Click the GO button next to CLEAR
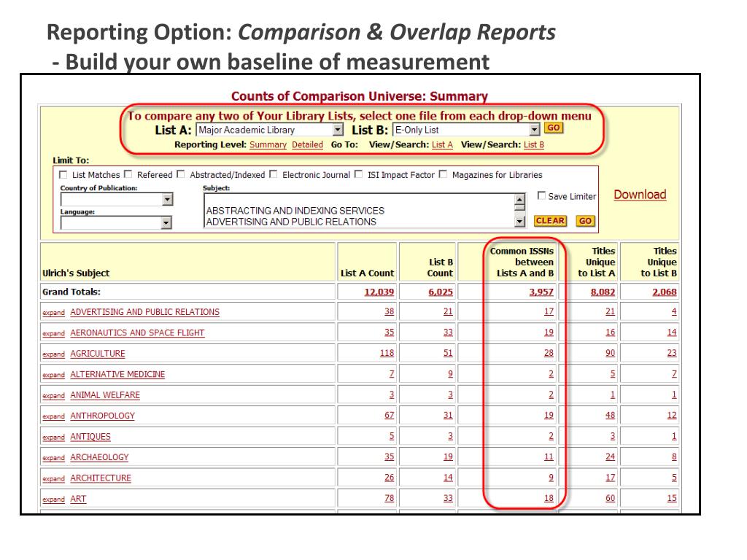This screenshot has height=560, width=747. [585, 221]
